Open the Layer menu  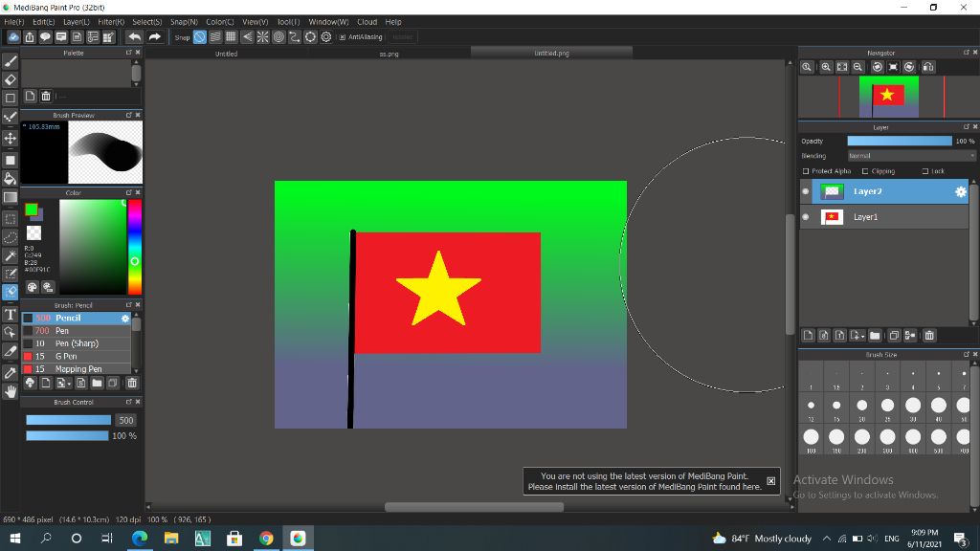(77, 22)
